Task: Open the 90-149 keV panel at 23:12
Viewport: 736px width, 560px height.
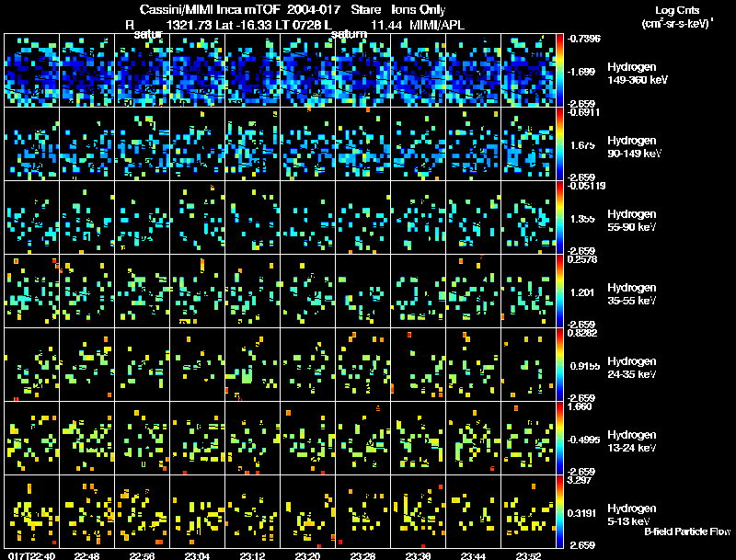Action: pyautogui.click(x=252, y=144)
